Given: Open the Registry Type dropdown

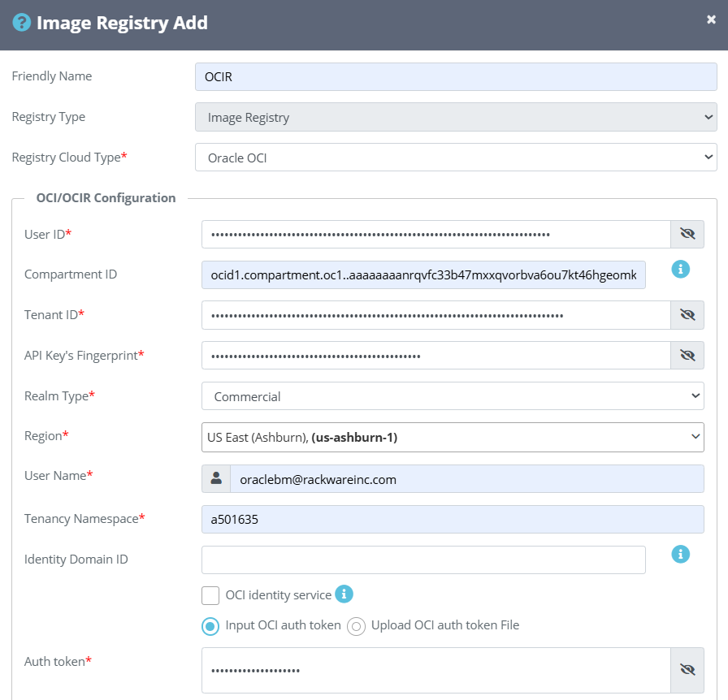Looking at the screenshot, I should [x=456, y=117].
